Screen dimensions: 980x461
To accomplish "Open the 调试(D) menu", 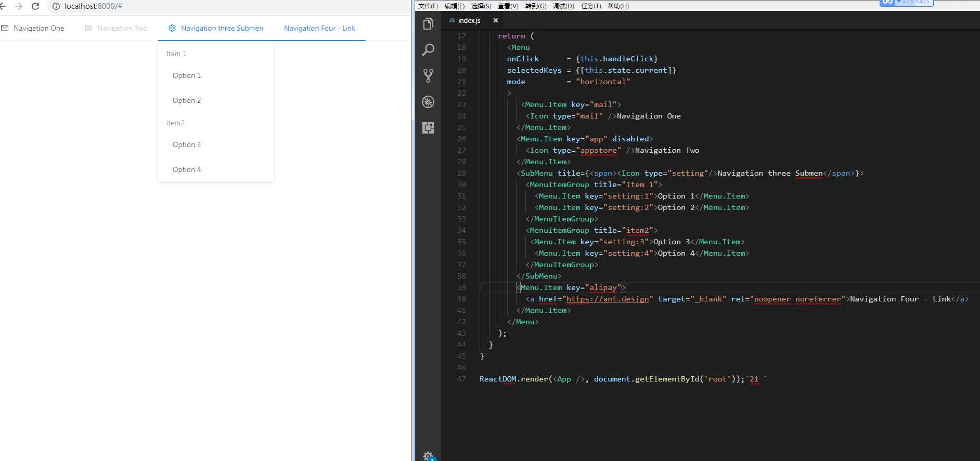I will click(563, 6).
